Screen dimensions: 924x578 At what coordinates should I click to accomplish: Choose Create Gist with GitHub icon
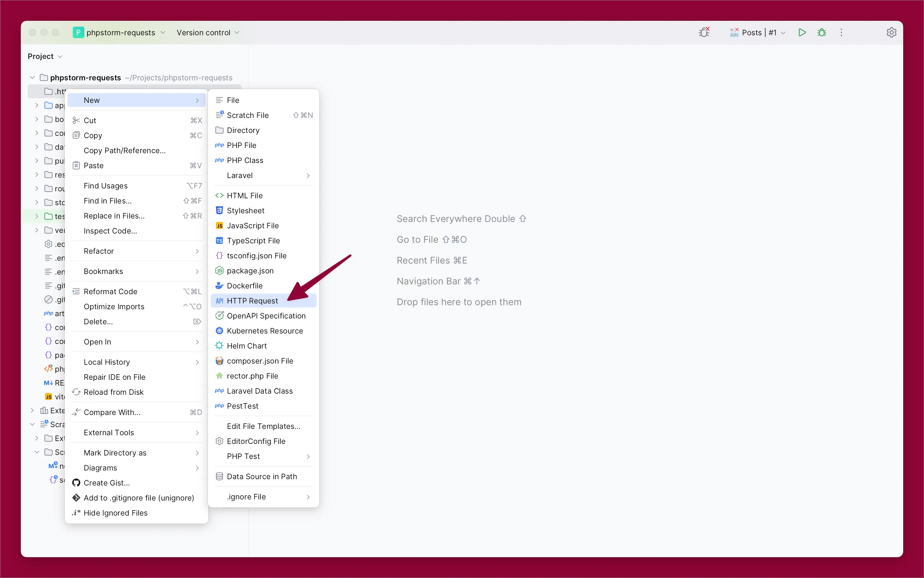click(x=137, y=483)
